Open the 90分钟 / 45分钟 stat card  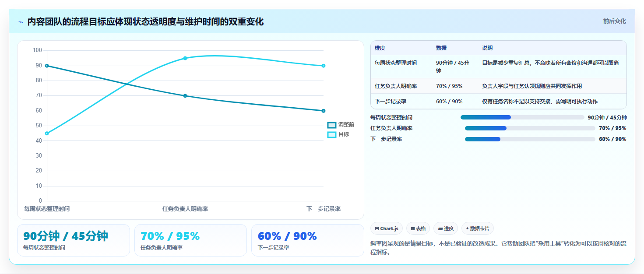coord(74,240)
